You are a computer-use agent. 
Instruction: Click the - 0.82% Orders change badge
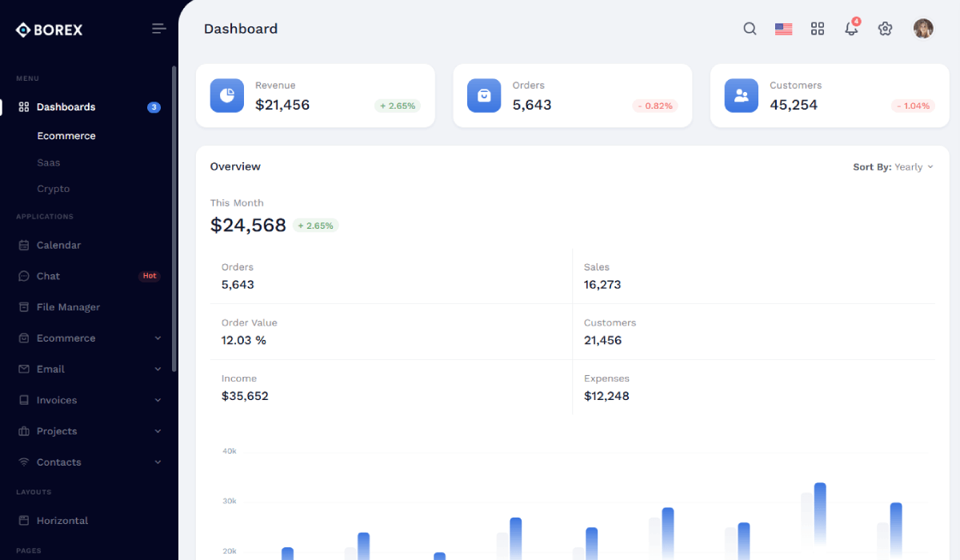(x=654, y=106)
